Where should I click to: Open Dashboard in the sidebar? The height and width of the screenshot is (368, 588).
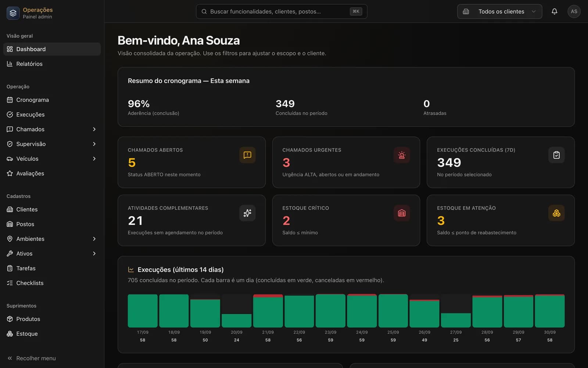point(52,49)
